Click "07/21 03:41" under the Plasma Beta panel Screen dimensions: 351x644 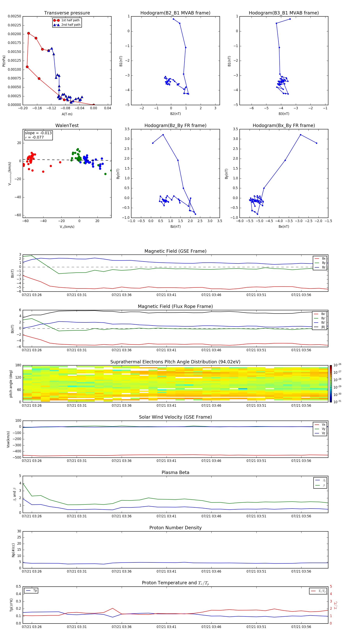[x=166, y=516]
